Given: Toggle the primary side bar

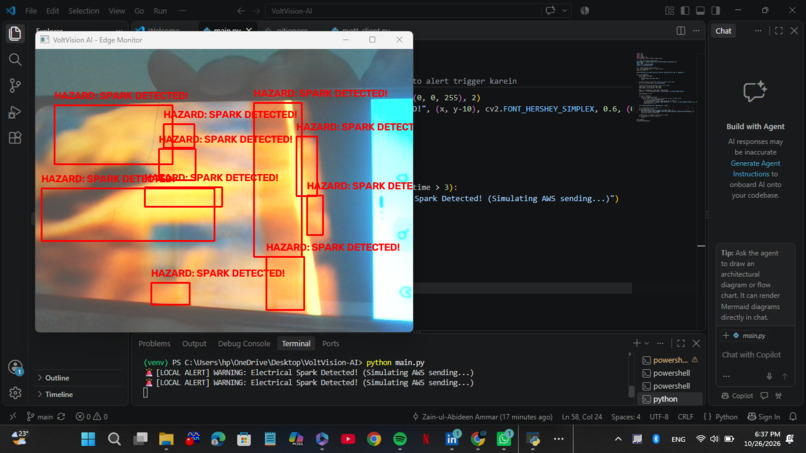Looking at the screenshot, I should (x=685, y=11).
